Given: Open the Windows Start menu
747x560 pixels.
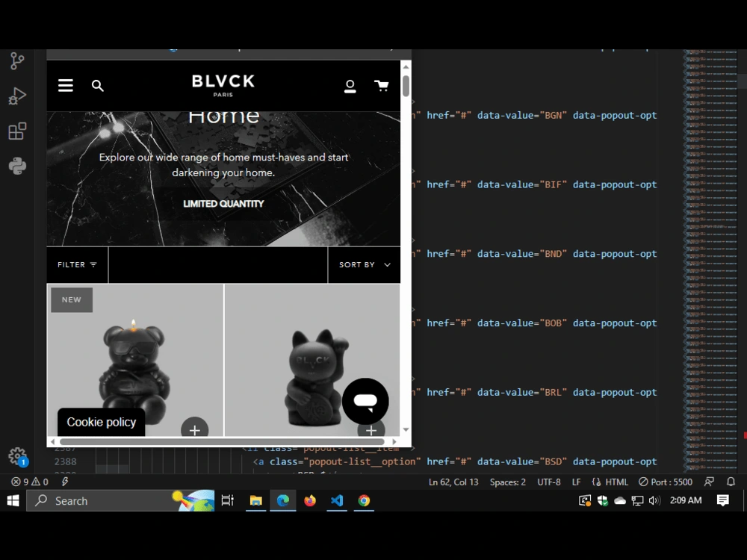Looking at the screenshot, I should click(13, 500).
